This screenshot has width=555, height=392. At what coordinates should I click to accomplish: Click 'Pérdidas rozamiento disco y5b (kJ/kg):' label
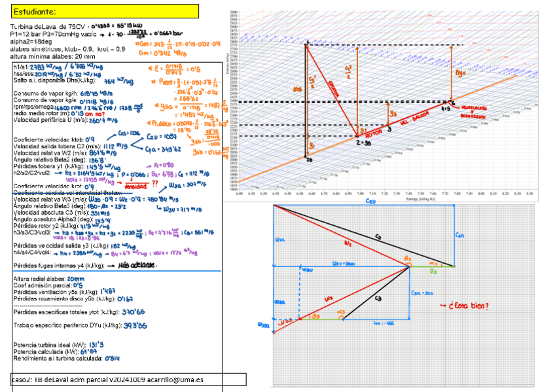tap(64, 299)
